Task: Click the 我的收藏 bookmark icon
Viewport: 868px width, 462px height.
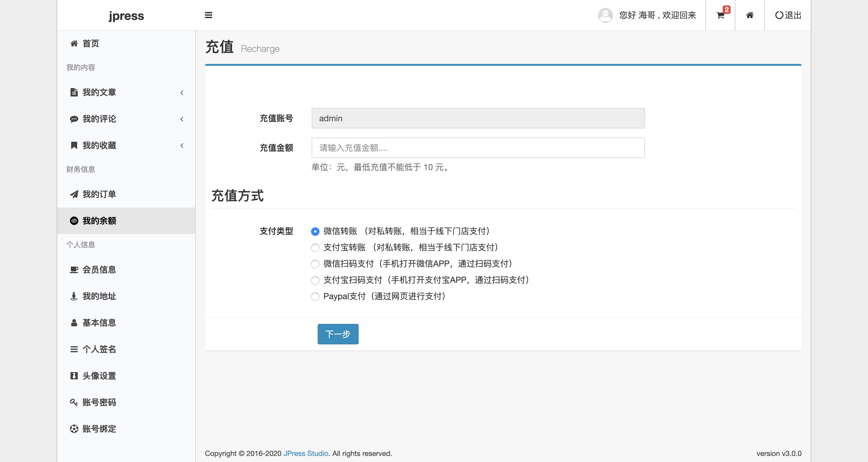Action: point(74,145)
